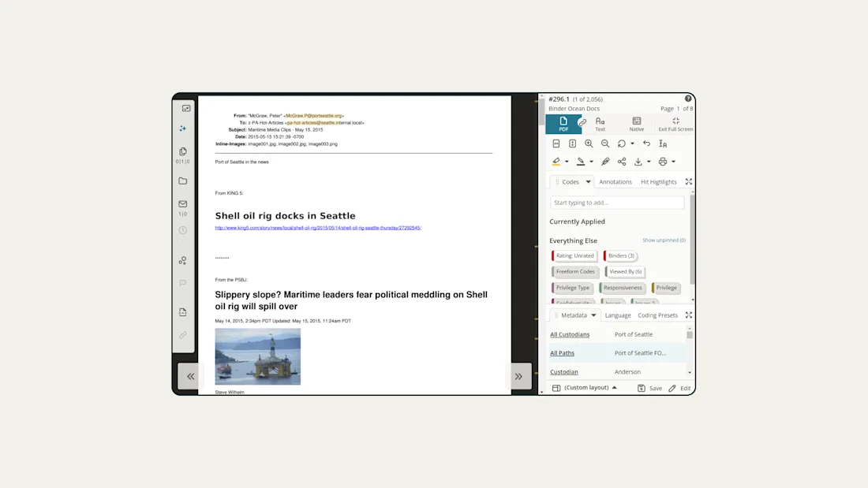Click the print icon
Image resolution: width=868 pixels, height=488 pixels.
[663, 162]
